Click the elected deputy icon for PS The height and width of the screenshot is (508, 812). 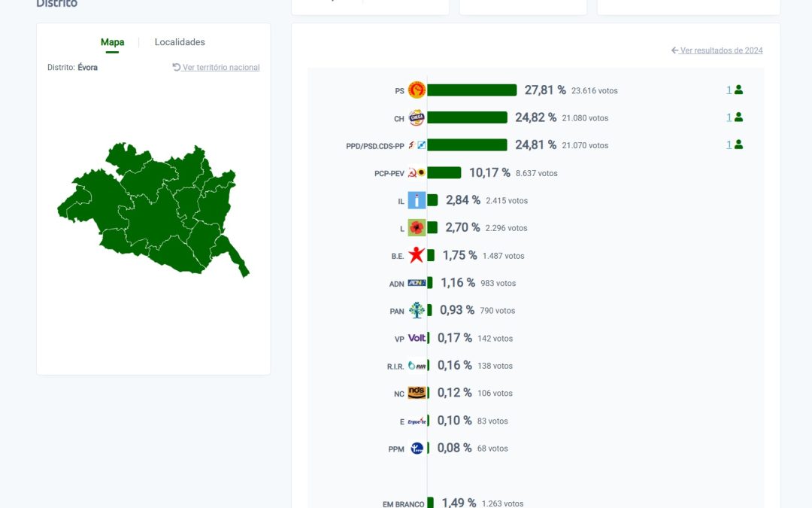click(x=738, y=90)
